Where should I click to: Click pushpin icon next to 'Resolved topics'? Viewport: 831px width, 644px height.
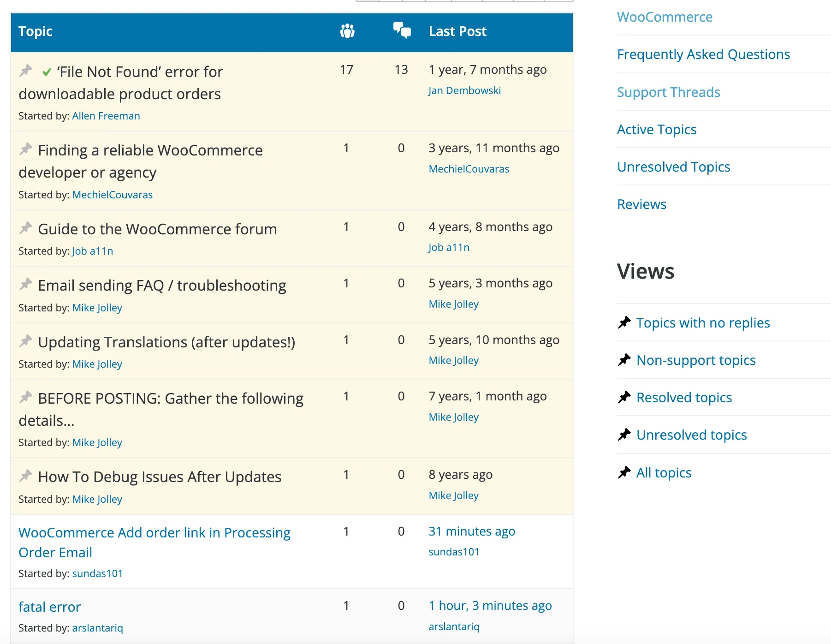tap(624, 397)
